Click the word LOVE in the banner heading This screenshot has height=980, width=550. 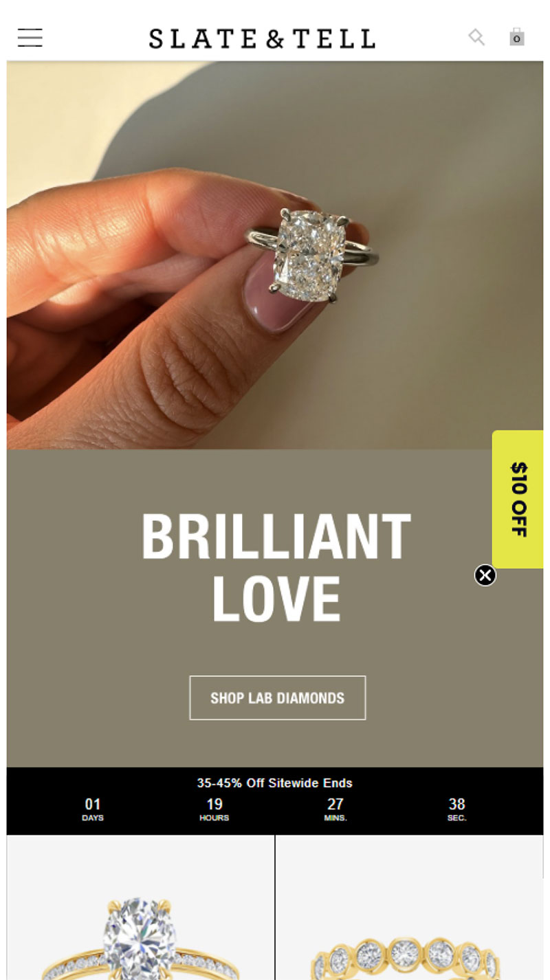(276, 599)
